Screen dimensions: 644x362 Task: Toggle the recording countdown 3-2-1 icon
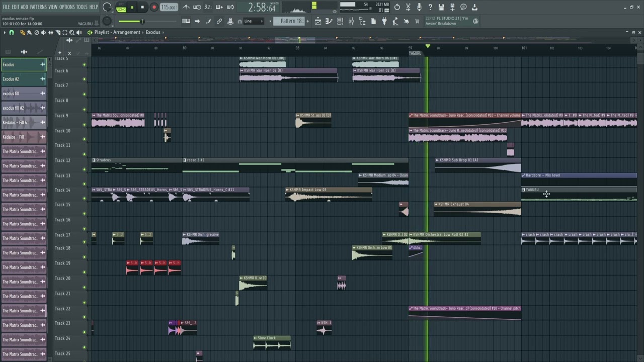[x=208, y=7]
